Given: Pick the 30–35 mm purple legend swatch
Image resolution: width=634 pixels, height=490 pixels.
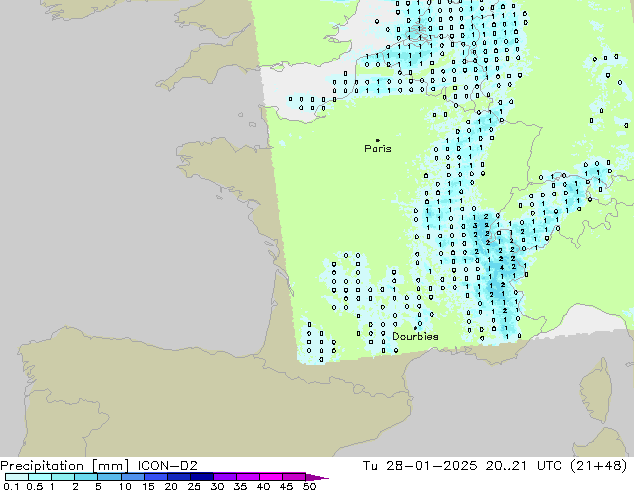Looking at the screenshot, I should [225, 477].
